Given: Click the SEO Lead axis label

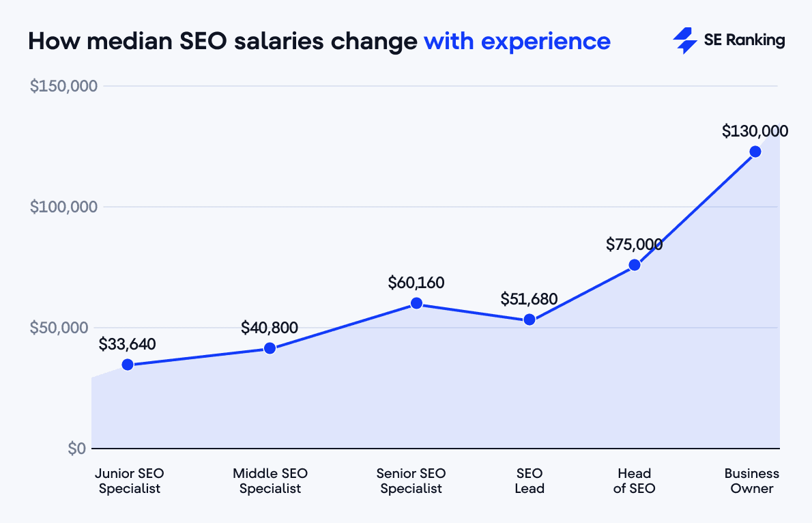Looking at the screenshot, I should [530, 481].
